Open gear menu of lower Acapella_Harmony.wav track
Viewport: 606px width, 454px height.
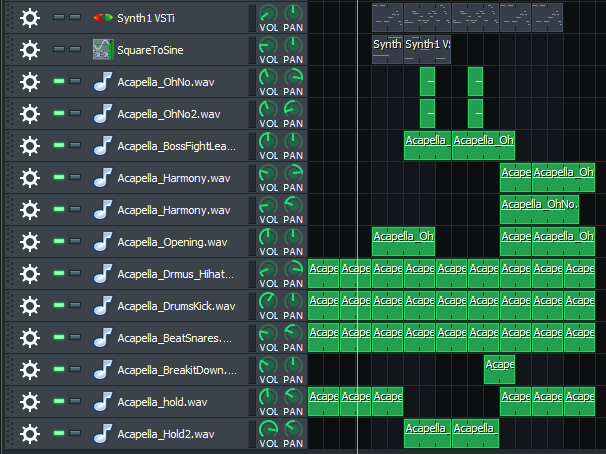click(30, 210)
